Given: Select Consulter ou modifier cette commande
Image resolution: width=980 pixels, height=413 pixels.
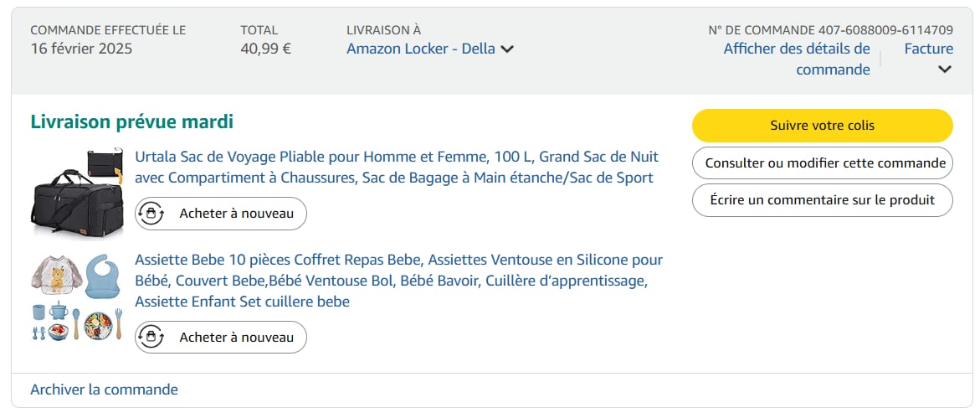Looking at the screenshot, I should pyautogui.click(x=822, y=163).
